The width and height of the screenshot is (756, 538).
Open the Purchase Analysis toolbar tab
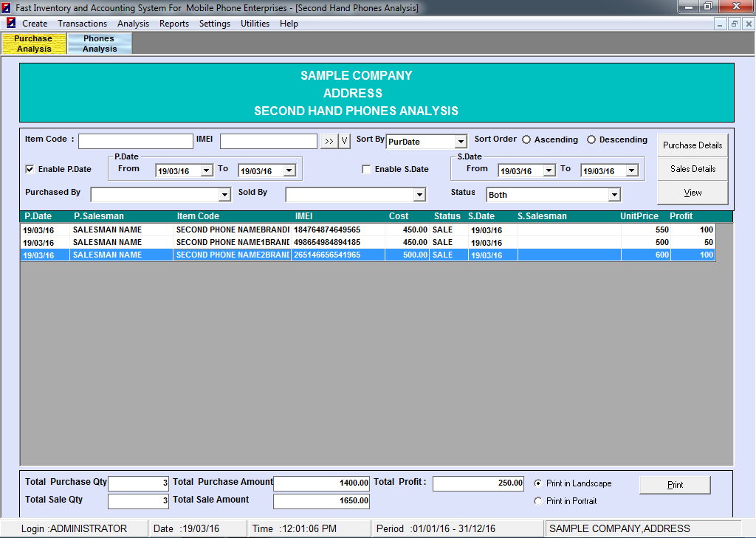coord(34,44)
